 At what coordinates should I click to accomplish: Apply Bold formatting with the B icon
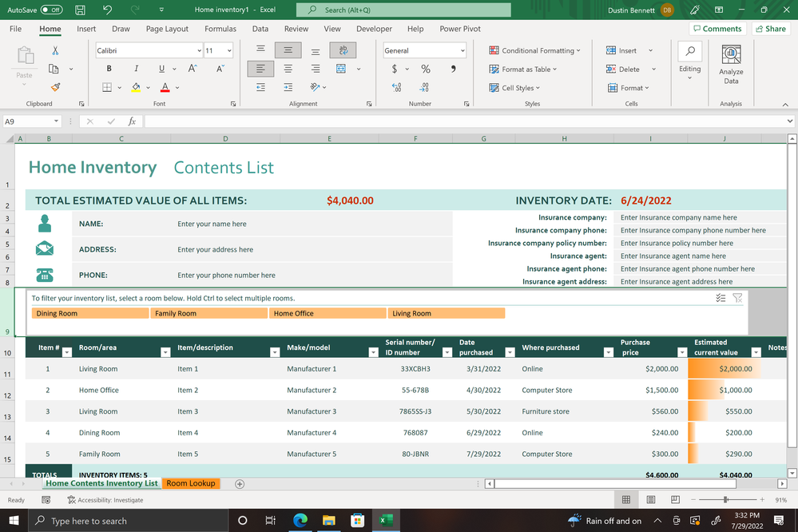click(109, 68)
